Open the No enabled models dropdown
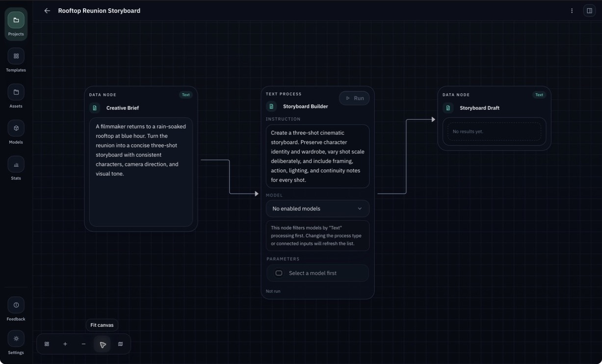Screen dimensions: 602x364 pyautogui.click(x=317, y=208)
